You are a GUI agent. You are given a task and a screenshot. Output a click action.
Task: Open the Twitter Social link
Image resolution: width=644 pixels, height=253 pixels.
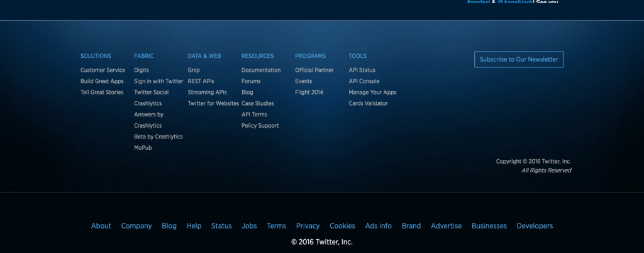(151, 93)
